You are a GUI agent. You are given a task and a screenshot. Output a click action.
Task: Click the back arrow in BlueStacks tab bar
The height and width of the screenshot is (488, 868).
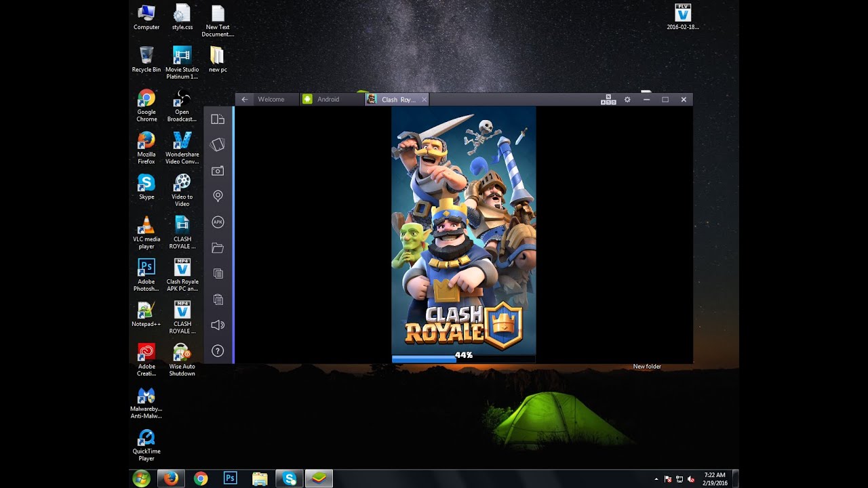[245, 100]
